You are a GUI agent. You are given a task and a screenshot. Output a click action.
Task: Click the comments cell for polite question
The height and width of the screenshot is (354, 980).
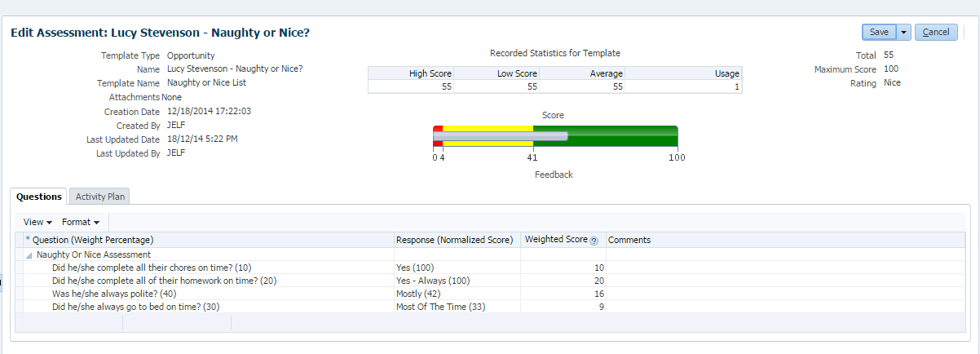(x=786, y=294)
